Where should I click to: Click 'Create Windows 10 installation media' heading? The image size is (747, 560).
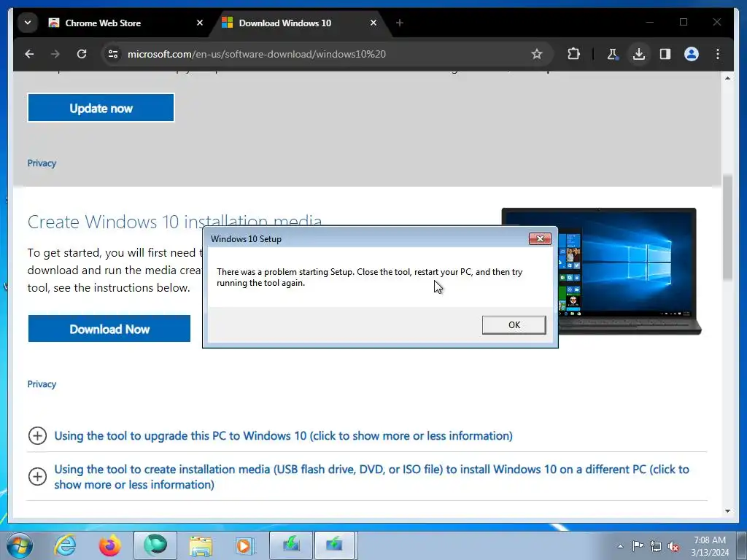175,222
